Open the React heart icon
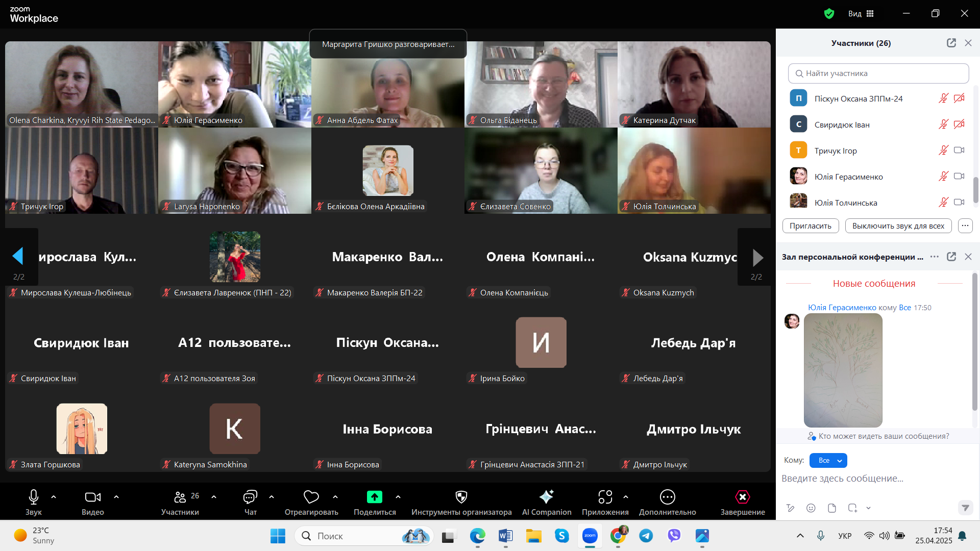The width and height of the screenshot is (980, 551). pos(311,497)
